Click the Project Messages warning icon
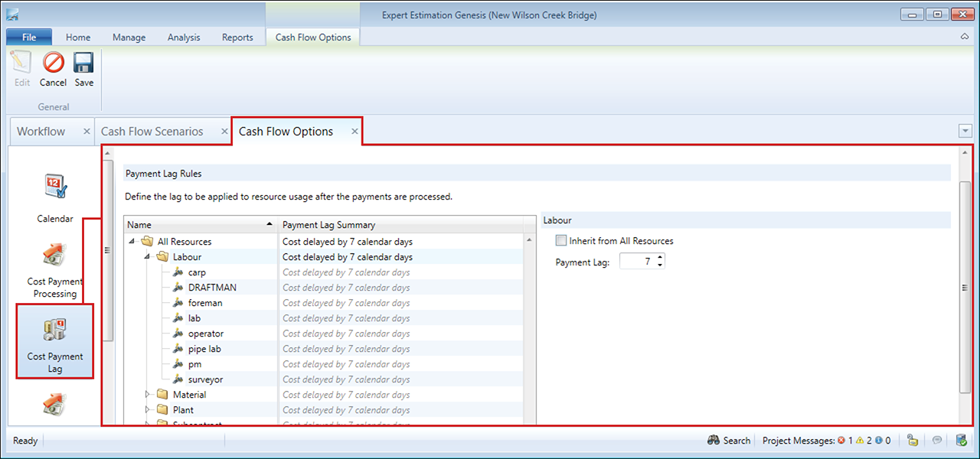This screenshot has height=459, width=980. [x=860, y=441]
